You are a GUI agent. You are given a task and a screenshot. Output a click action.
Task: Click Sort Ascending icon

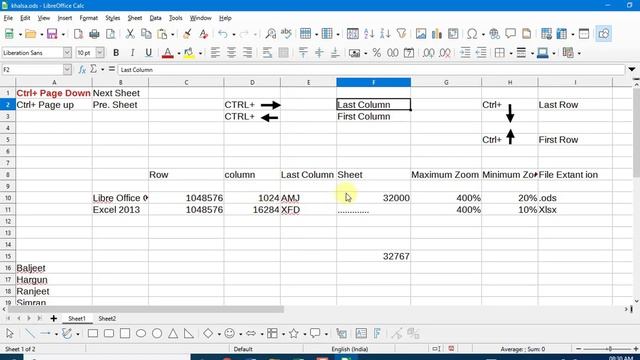[369, 34]
